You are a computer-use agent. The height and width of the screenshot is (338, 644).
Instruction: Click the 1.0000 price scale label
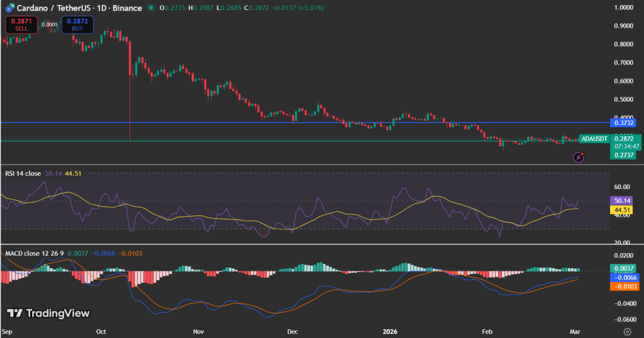623,8
